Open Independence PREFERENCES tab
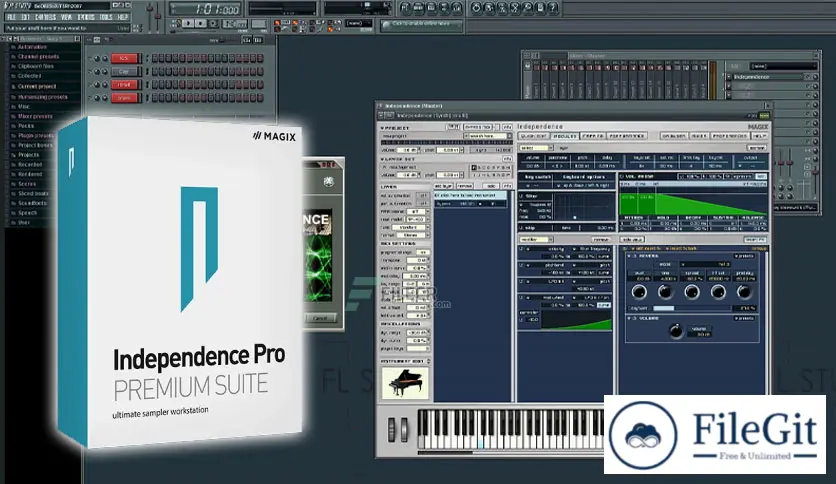 pos(730,136)
